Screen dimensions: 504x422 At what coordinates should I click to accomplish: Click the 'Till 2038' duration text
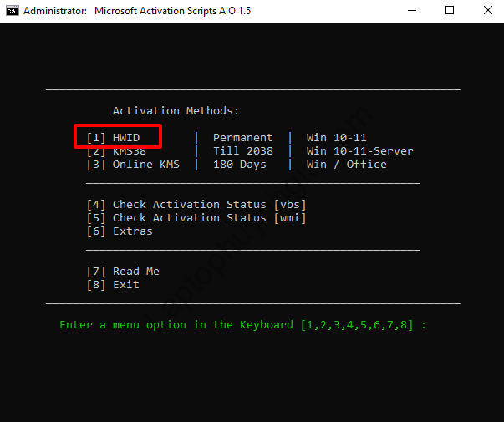pos(243,150)
